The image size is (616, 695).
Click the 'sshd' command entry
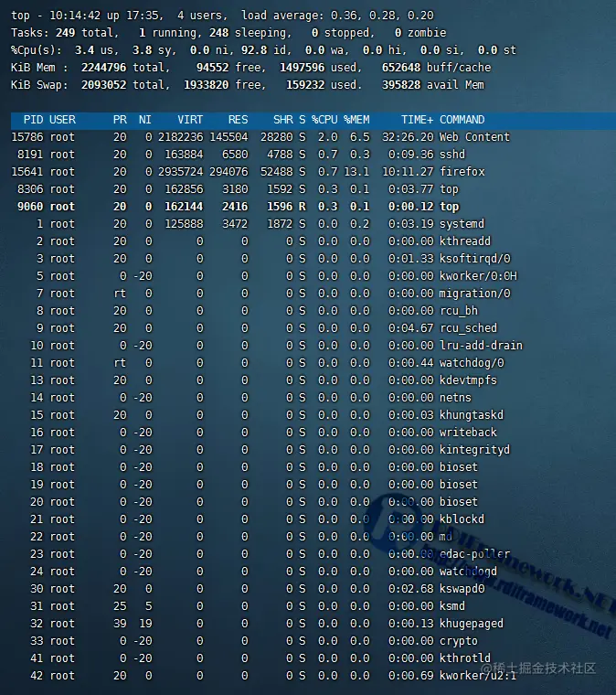[452, 155]
